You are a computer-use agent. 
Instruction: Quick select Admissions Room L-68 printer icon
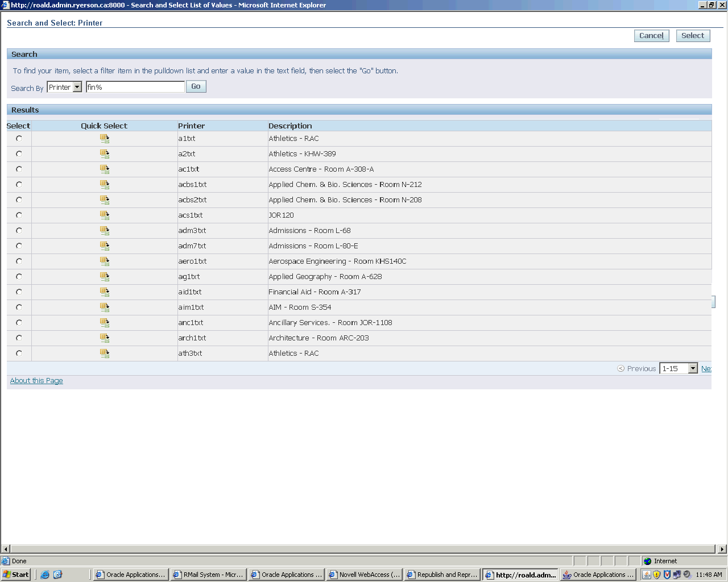click(105, 231)
